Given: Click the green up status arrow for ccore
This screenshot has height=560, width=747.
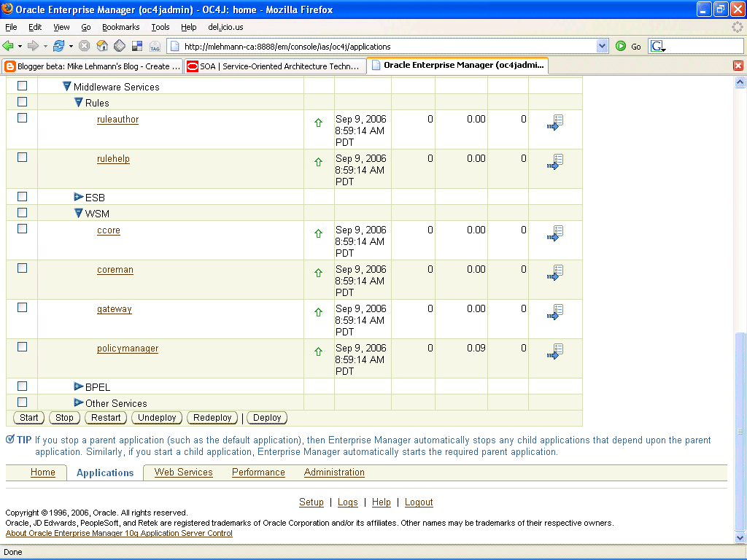Looking at the screenshot, I should (318, 234).
